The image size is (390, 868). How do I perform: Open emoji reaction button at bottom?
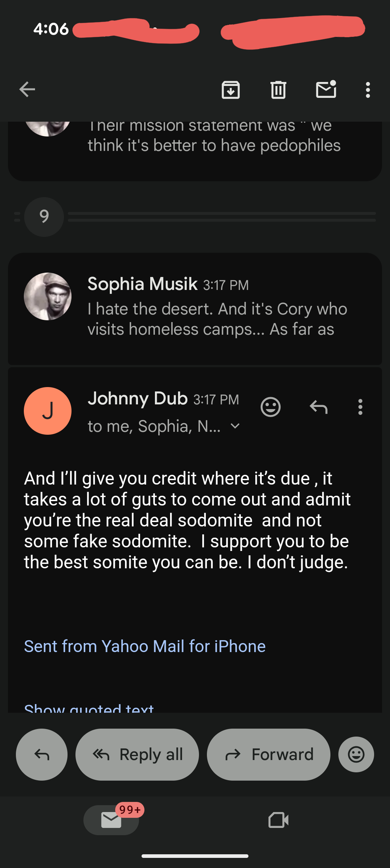click(x=356, y=755)
